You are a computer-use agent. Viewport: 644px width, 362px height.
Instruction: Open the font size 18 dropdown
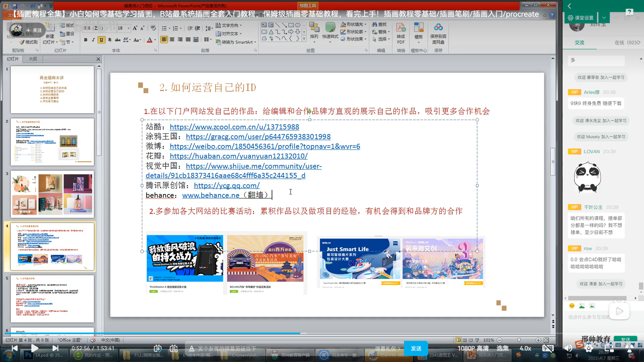129,28
